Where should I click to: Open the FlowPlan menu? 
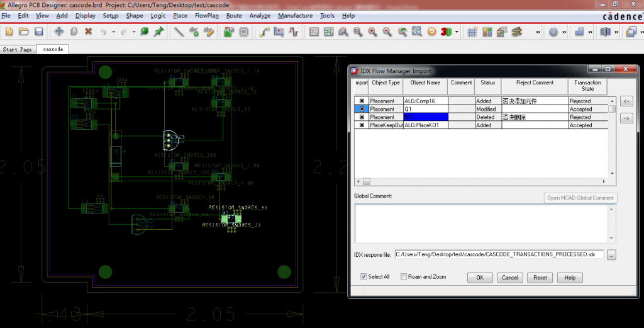tap(206, 16)
